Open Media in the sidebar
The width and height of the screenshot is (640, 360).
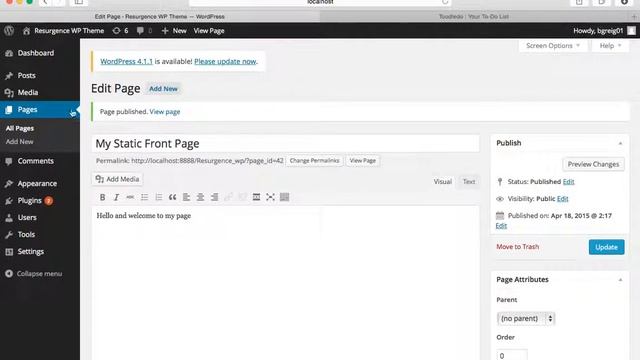(x=28, y=93)
